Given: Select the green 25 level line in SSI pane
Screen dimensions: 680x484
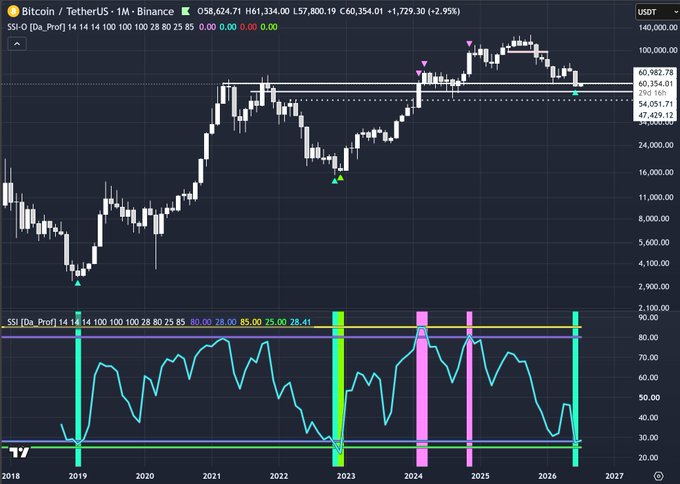Looking at the screenshot, I should coord(291,447).
